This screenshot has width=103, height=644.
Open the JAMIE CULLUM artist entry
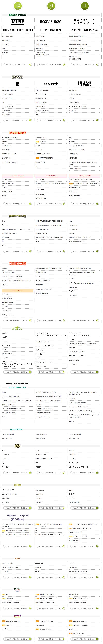[x=41, y=36]
